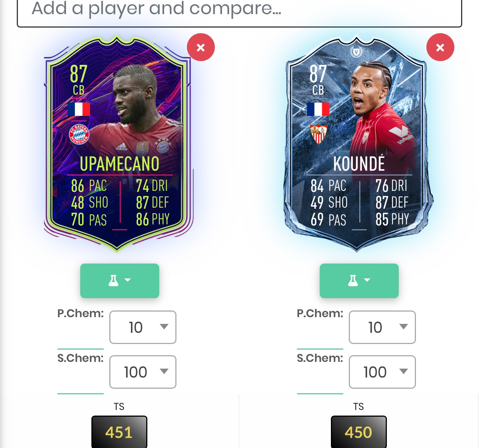Click Koundé's total stats value 450
This screenshot has width=479, height=448.
(x=359, y=432)
